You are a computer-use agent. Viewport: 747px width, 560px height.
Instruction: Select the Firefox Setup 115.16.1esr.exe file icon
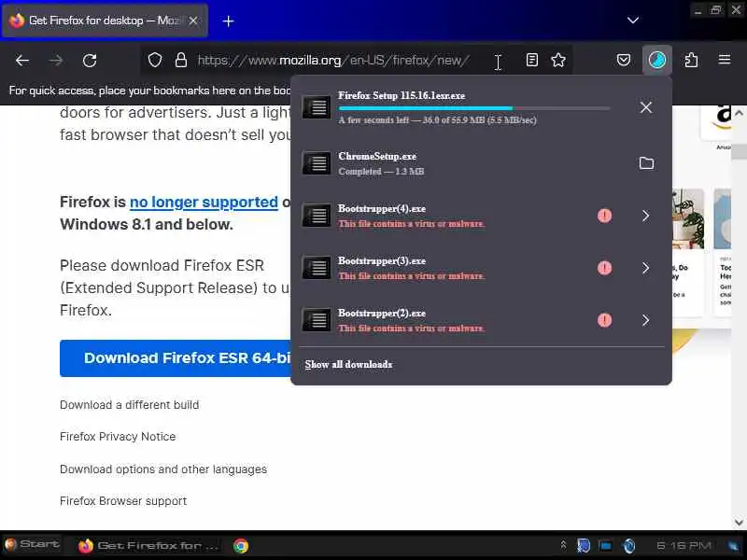pos(317,107)
